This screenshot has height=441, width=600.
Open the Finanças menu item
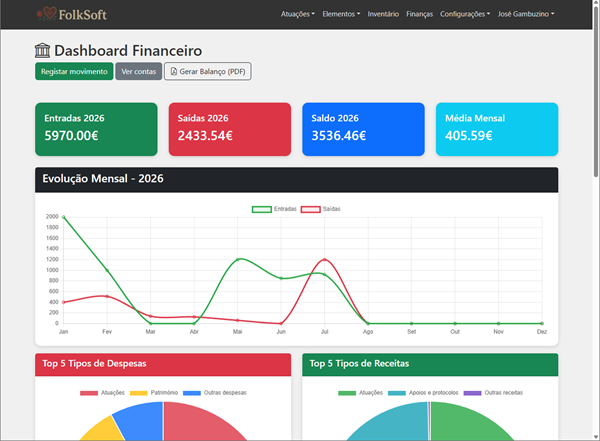click(419, 14)
